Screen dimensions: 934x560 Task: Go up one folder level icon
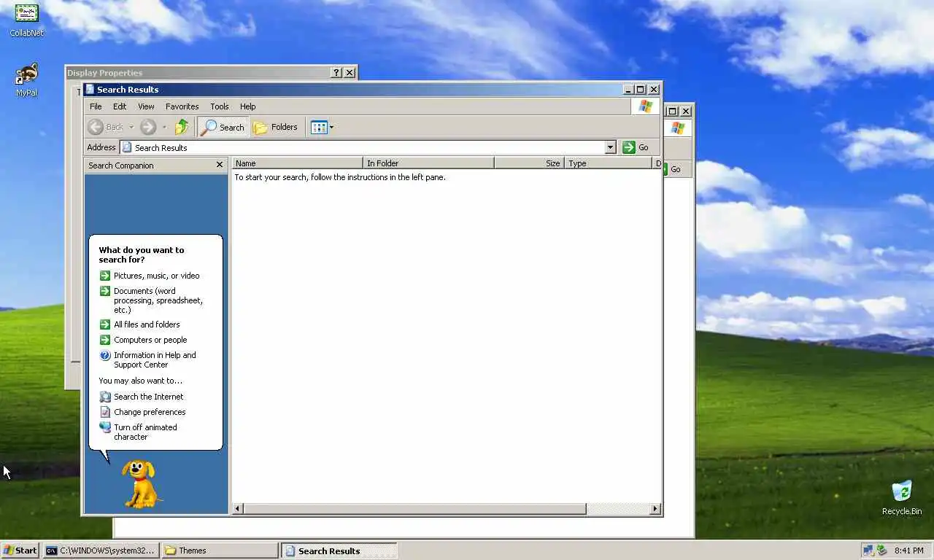point(182,127)
